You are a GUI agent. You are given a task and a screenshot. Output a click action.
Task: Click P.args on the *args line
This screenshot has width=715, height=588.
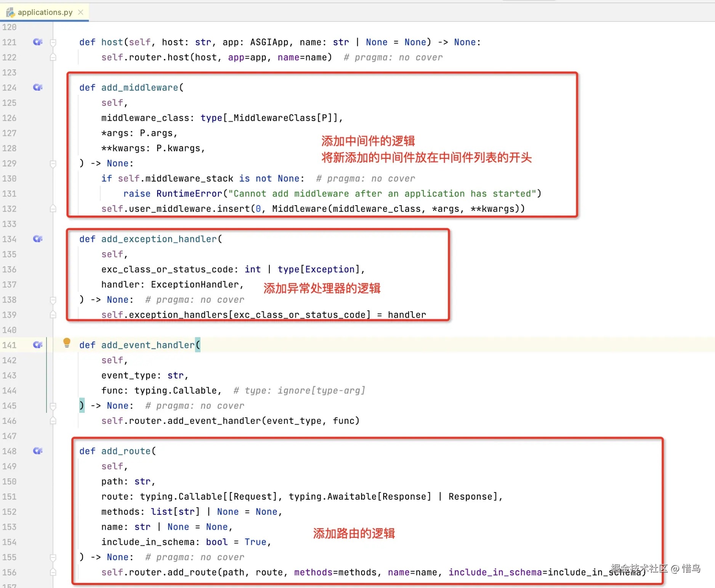click(156, 133)
